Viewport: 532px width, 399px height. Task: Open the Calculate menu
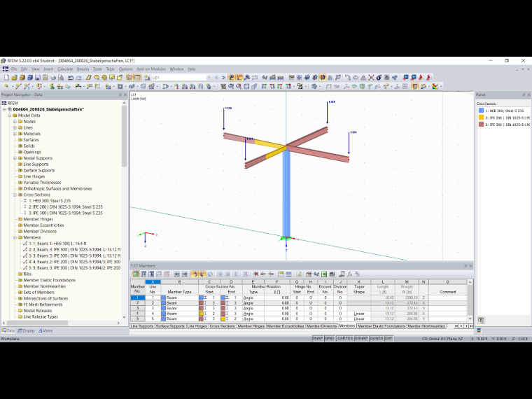tap(65, 69)
